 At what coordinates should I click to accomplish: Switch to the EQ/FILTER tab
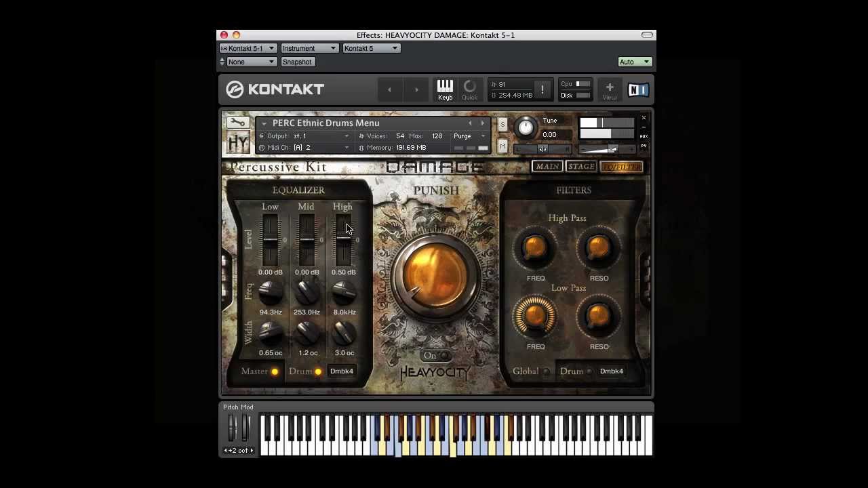622,167
